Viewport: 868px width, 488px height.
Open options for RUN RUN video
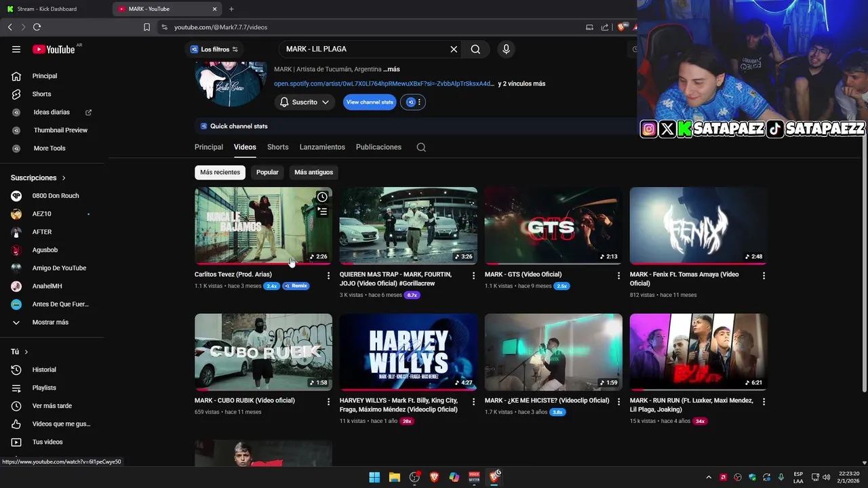(x=764, y=401)
